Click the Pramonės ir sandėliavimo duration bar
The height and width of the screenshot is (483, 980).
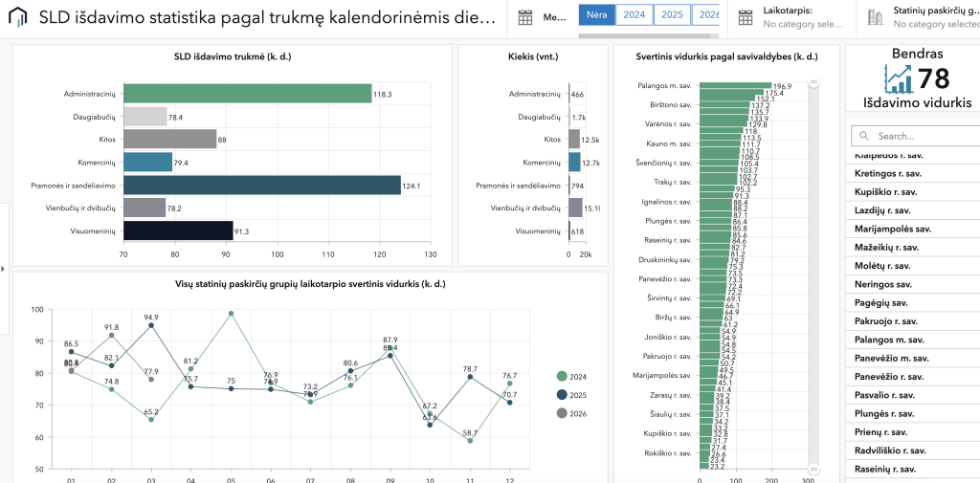point(262,186)
